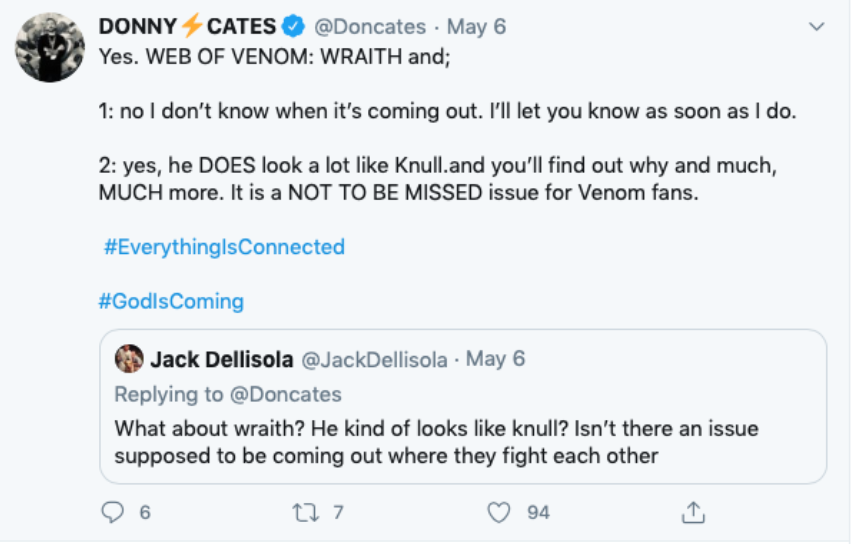
Task: Click Donny Cates verified badge
Action: 298,27
